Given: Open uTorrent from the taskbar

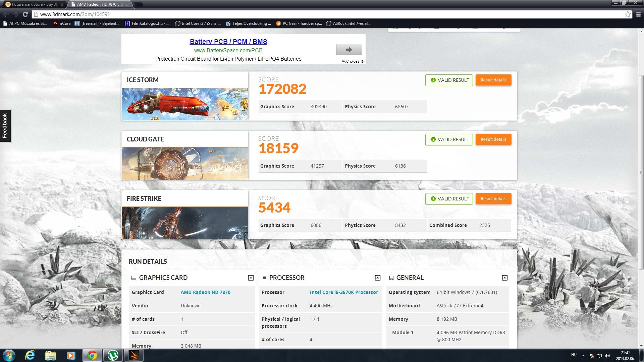Looking at the screenshot, I should [113, 355].
